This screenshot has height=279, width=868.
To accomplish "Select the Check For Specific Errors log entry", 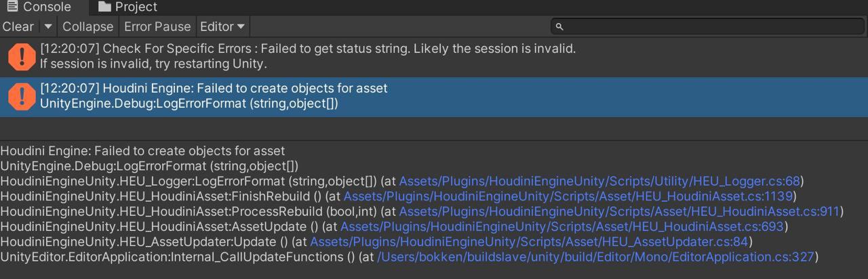I will 434,57.
